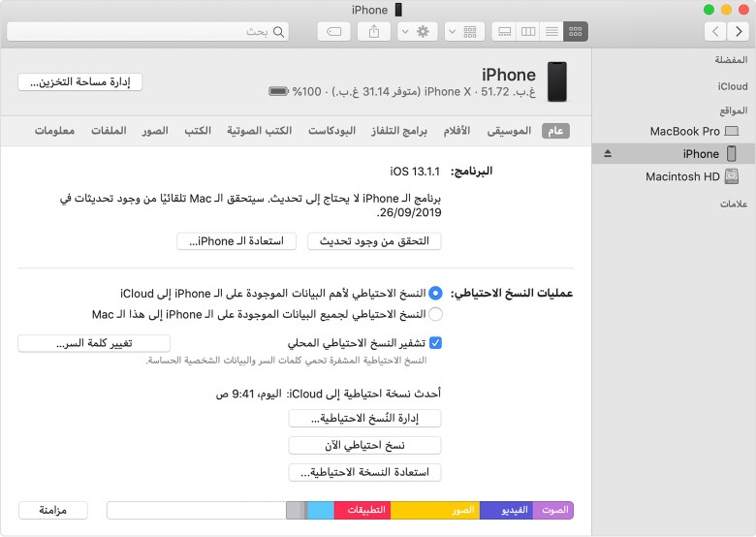Click the search magnifier icon
Image resolution: width=756 pixels, height=537 pixels.
[279, 32]
